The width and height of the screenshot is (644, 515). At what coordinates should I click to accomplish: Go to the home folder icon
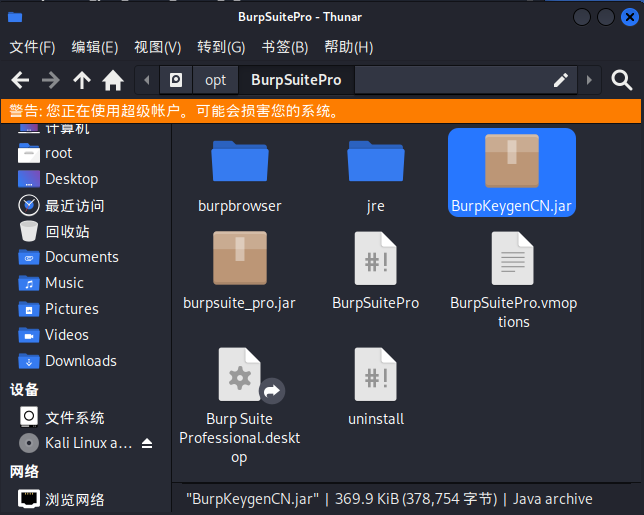[113, 80]
